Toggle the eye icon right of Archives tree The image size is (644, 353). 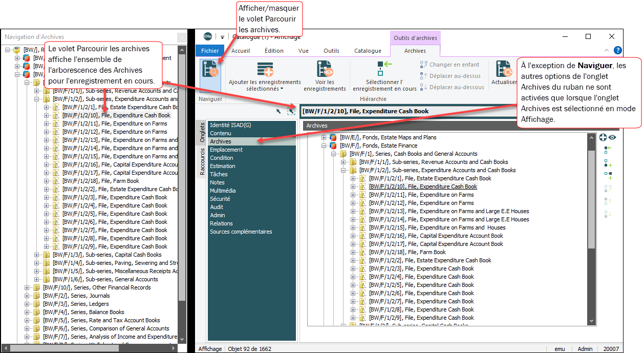point(612,137)
